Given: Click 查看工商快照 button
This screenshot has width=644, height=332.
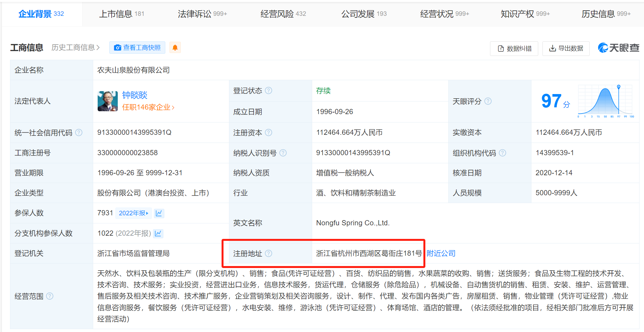Looking at the screenshot, I should [x=137, y=48].
